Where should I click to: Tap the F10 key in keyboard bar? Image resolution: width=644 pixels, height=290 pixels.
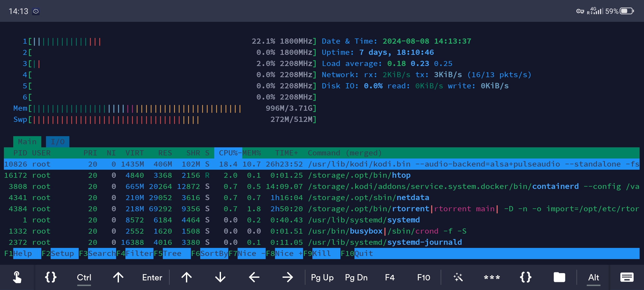click(424, 278)
